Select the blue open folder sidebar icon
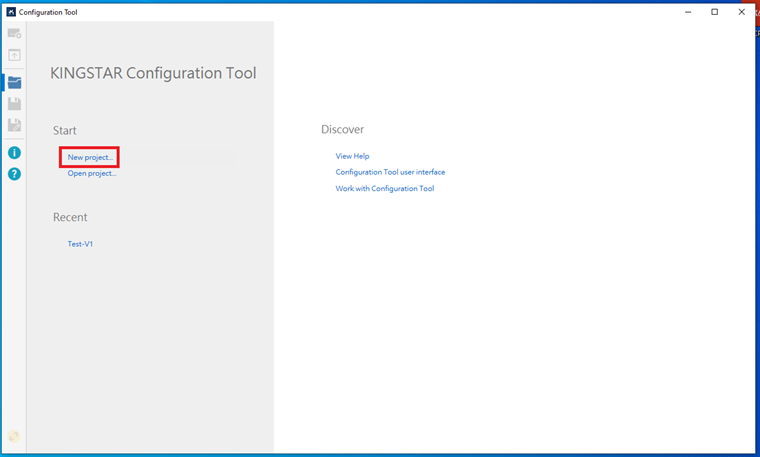Viewport: 760px width, 457px height. coord(14,82)
